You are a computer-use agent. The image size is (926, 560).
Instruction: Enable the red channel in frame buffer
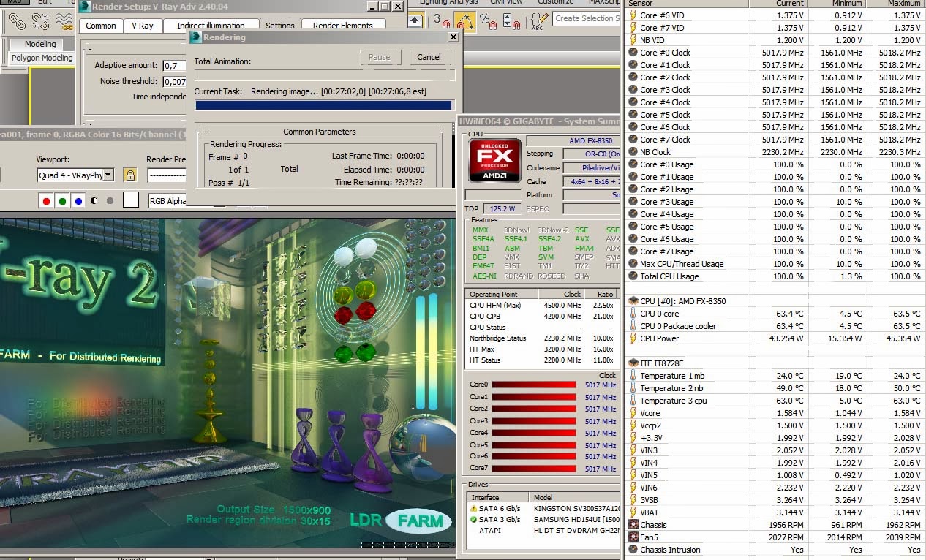click(46, 200)
